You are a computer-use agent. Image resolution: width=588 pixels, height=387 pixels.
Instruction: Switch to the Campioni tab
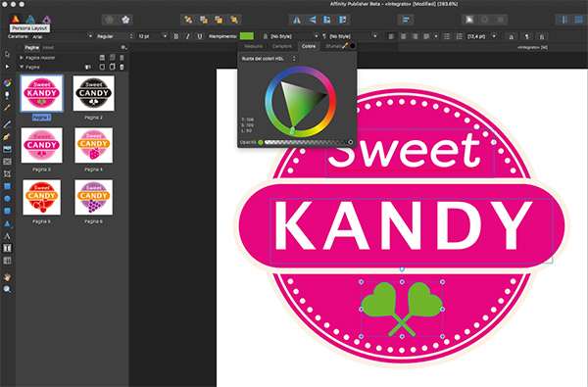click(x=282, y=46)
